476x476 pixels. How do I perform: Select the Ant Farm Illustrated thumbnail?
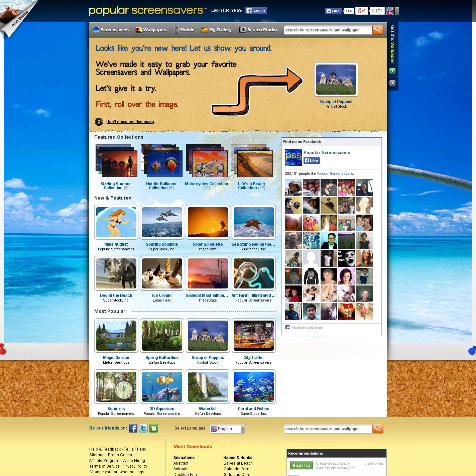pyautogui.click(x=254, y=273)
